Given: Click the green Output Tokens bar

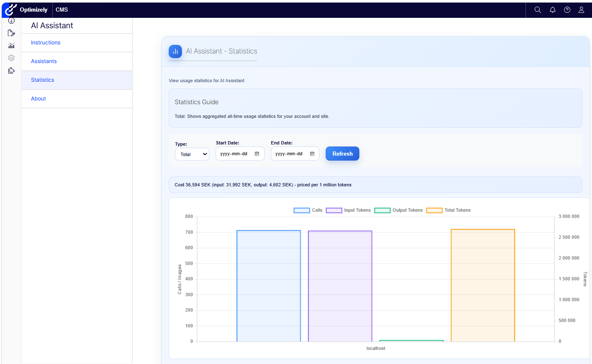Looking at the screenshot, I should point(411,341).
